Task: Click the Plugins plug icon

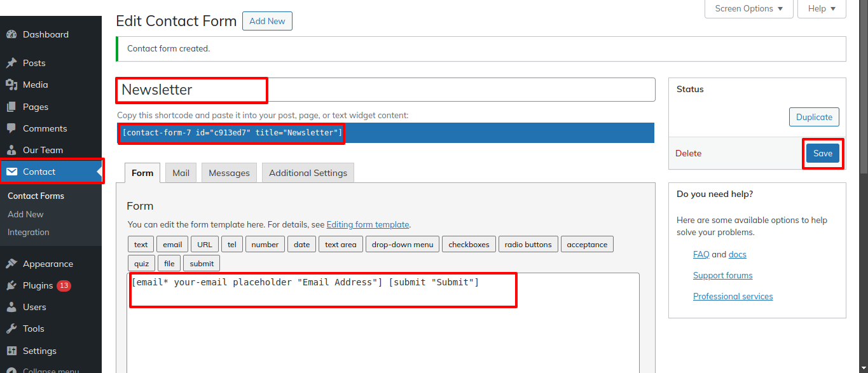Action: (x=11, y=285)
